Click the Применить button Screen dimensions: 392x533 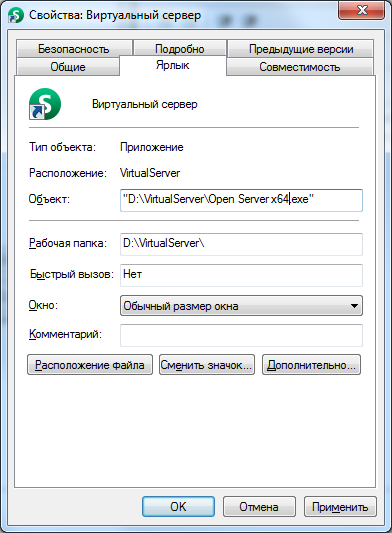(x=340, y=506)
